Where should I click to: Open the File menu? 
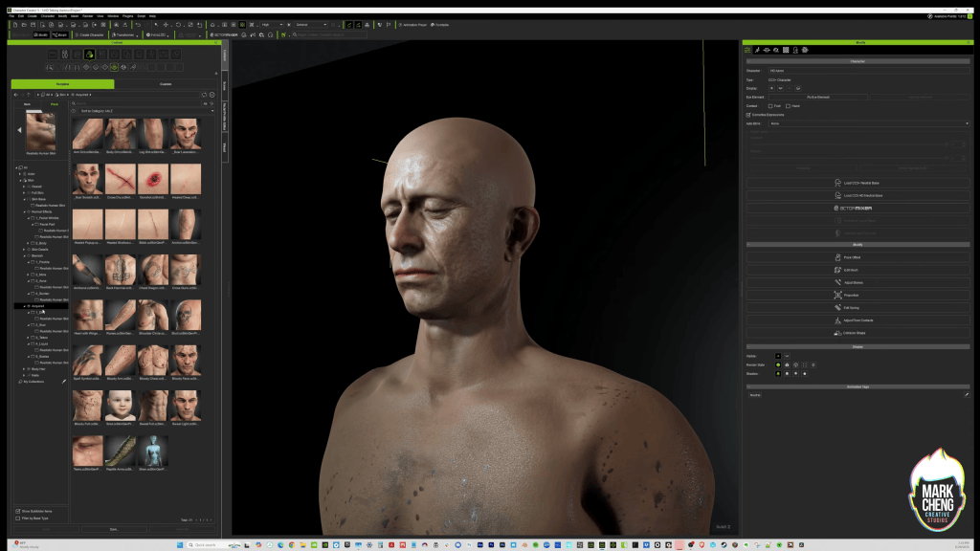click(x=11, y=16)
